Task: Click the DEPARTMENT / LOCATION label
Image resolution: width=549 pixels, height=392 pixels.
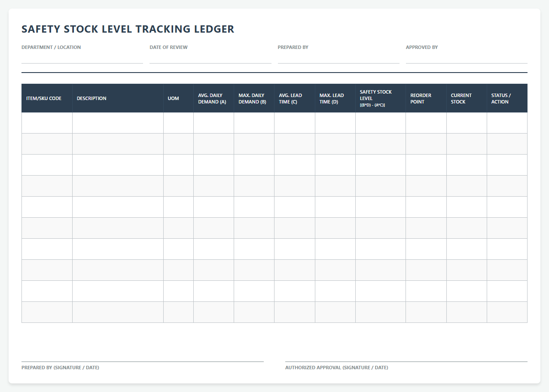Action: pos(51,47)
